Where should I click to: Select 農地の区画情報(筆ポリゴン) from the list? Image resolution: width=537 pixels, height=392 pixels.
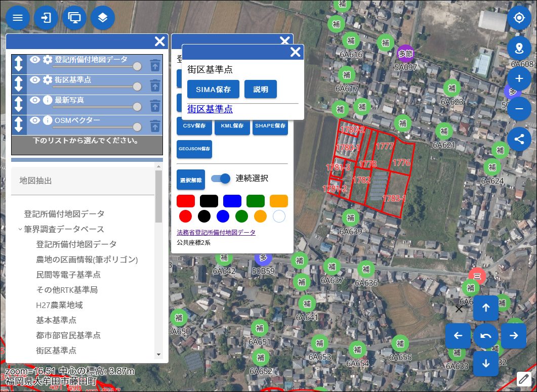[87, 259]
